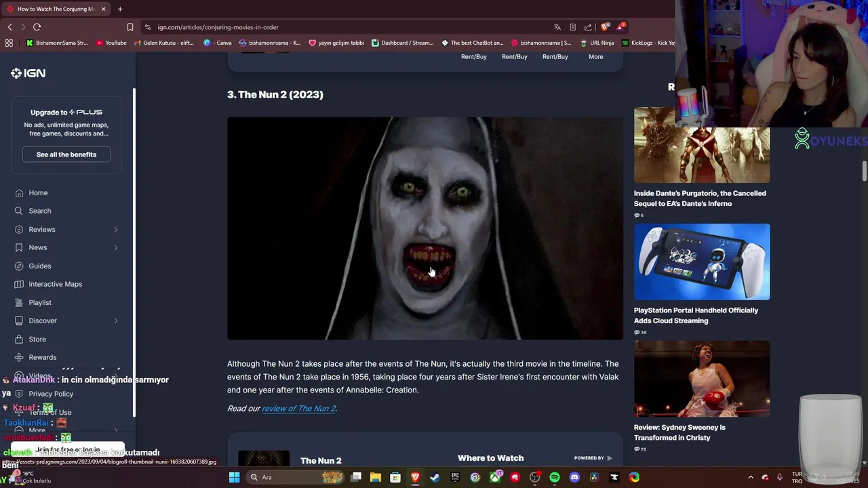868x488 pixels.
Task: Expand the News submenu chevron
Action: [115, 248]
